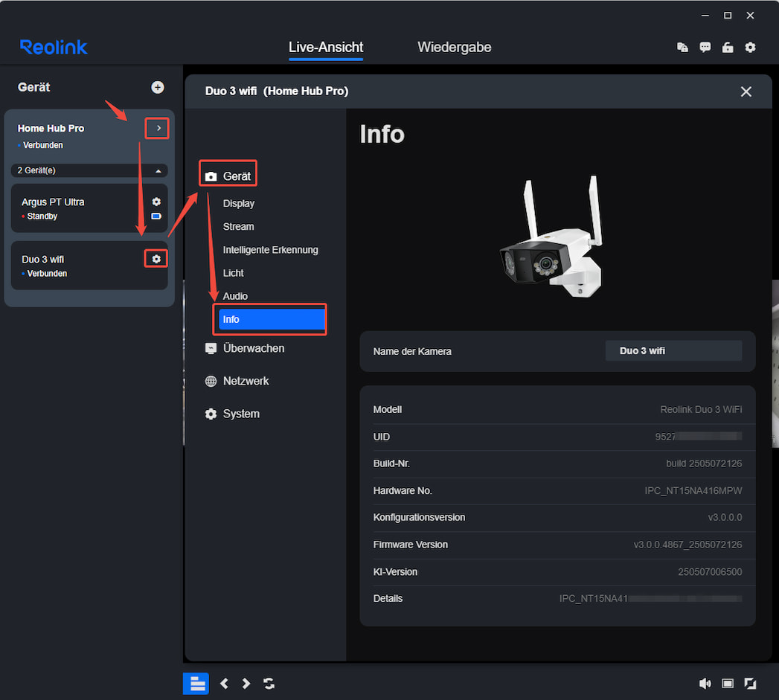Switch to the Live-Ansicht tab
The width and height of the screenshot is (779, 700).
[x=326, y=47]
